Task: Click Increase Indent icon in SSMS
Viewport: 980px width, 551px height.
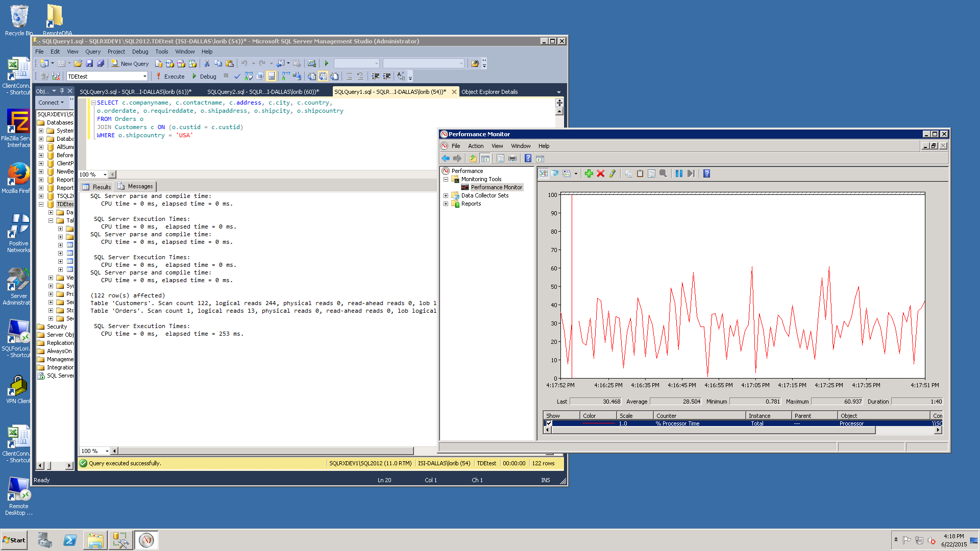Action: [387, 77]
